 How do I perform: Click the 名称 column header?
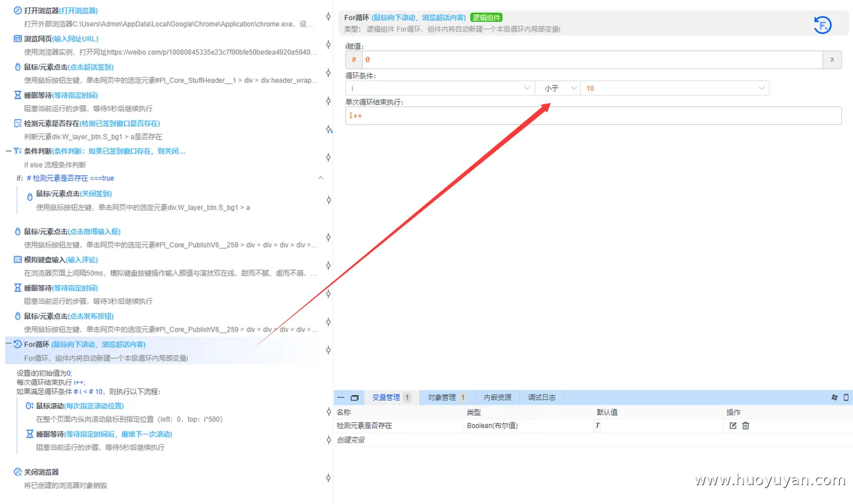click(344, 412)
